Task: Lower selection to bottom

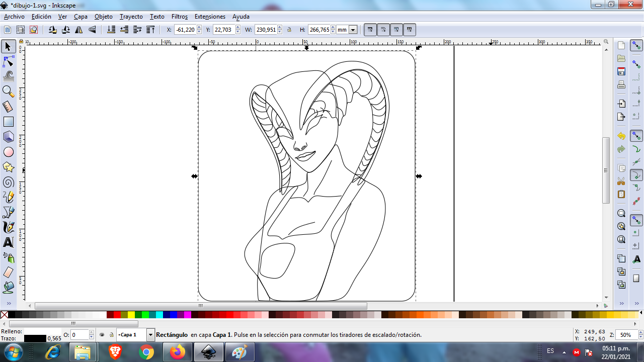Action: coord(111,30)
